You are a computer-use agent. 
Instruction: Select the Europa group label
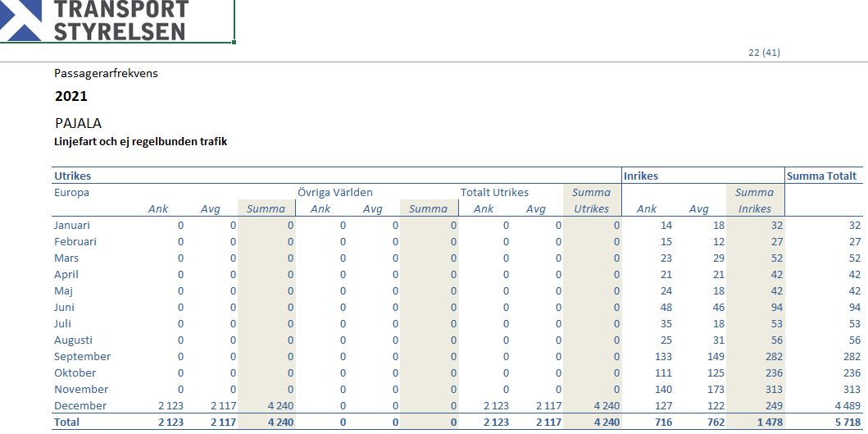pyautogui.click(x=71, y=192)
